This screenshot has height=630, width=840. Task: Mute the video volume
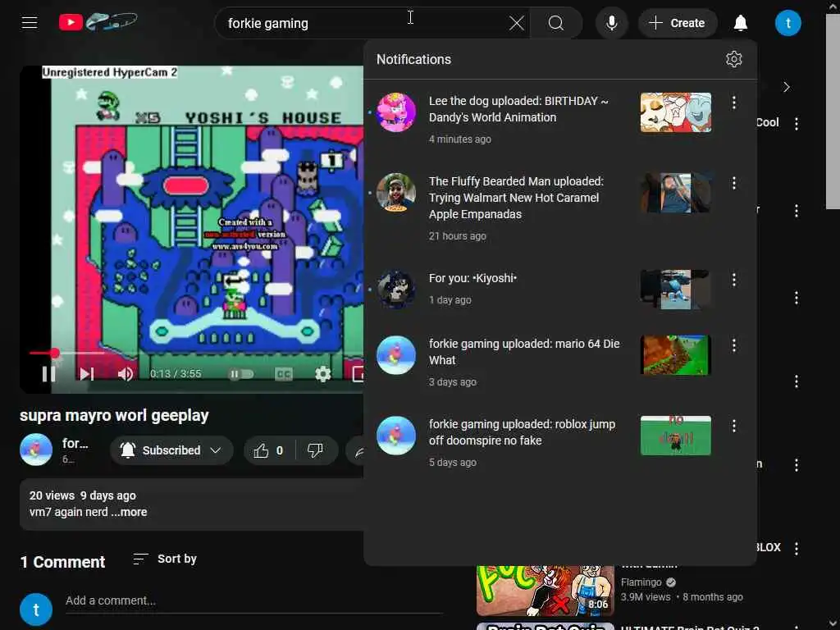(126, 373)
